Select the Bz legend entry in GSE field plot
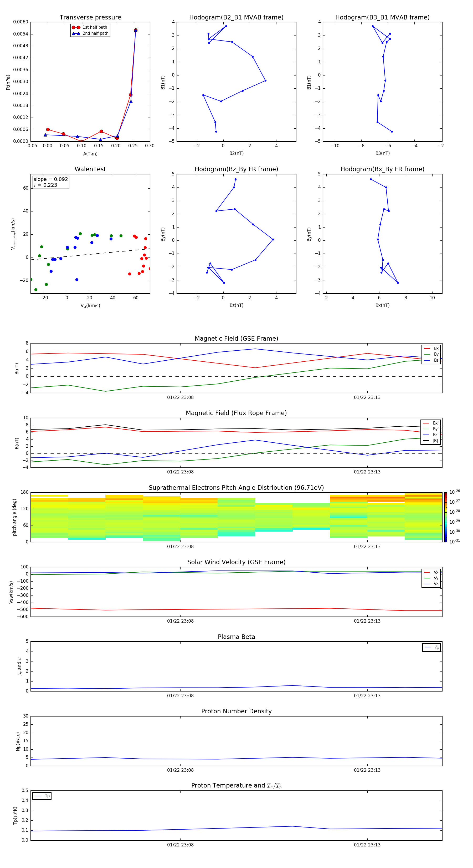473x868 pixels. click(431, 361)
